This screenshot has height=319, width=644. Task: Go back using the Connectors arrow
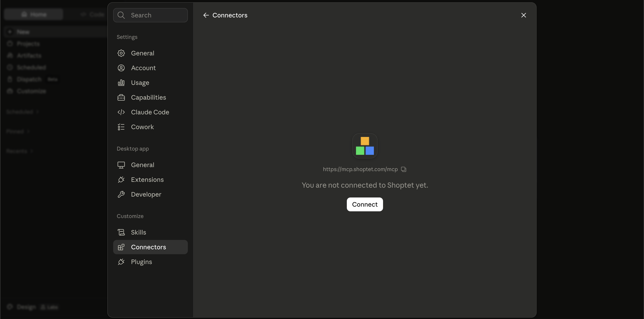click(x=206, y=15)
